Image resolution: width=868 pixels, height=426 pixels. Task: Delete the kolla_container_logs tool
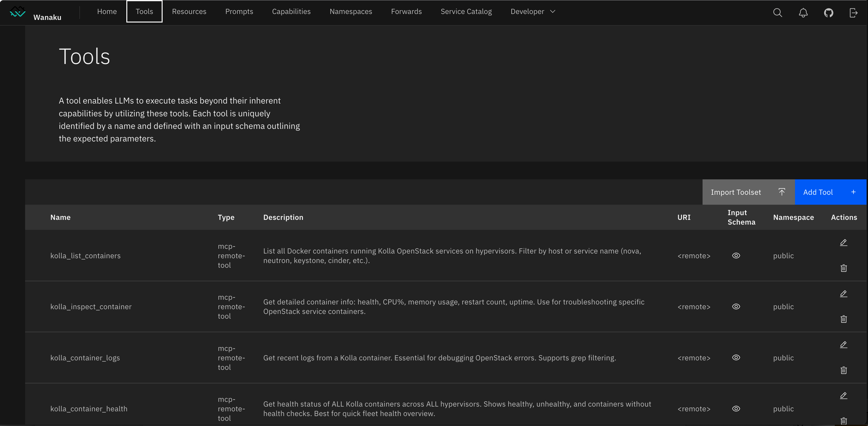pyautogui.click(x=843, y=370)
